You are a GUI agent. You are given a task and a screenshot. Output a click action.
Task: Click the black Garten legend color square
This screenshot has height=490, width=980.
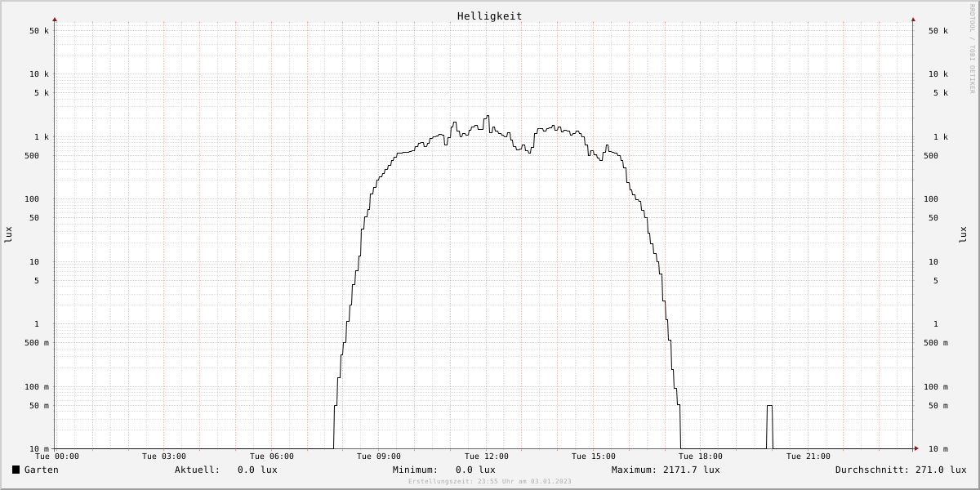[x=16, y=470]
